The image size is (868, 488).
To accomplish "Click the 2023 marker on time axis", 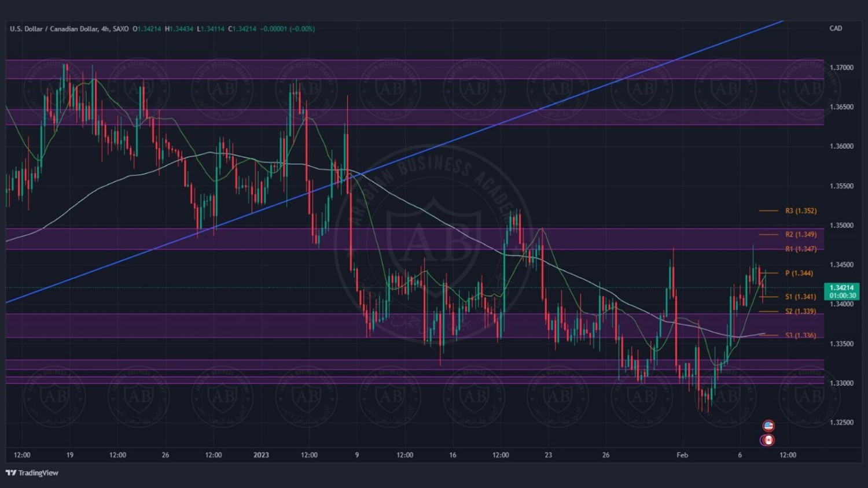I will pyautogui.click(x=261, y=455).
